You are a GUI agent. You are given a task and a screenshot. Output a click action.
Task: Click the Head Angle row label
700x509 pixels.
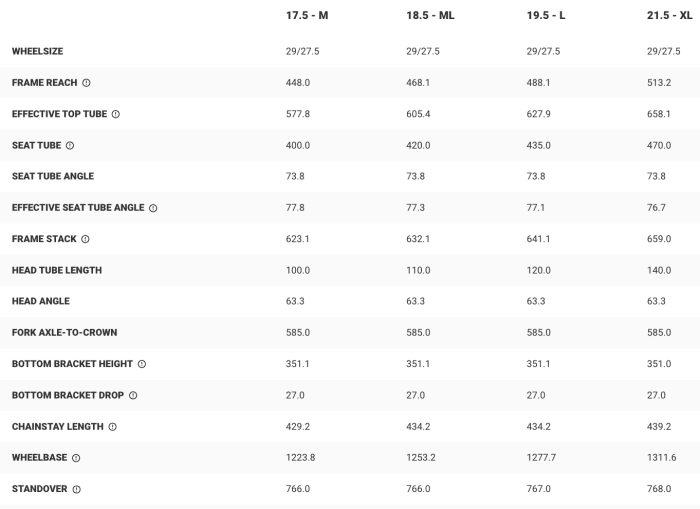tap(41, 301)
